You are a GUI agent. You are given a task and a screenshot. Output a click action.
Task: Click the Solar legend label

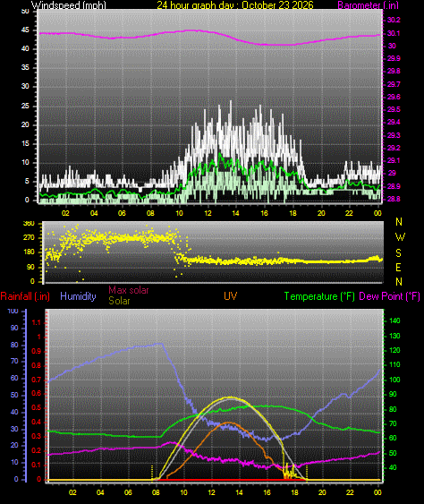(x=119, y=301)
